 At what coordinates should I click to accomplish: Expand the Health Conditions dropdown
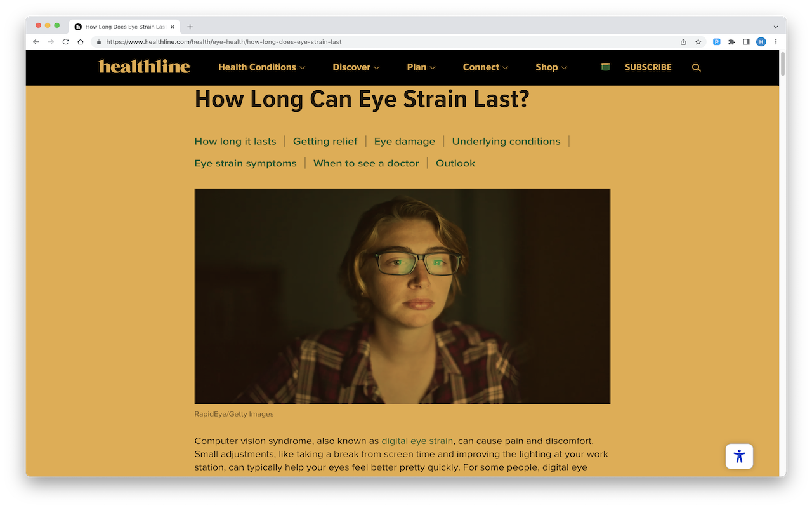pyautogui.click(x=261, y=67)
